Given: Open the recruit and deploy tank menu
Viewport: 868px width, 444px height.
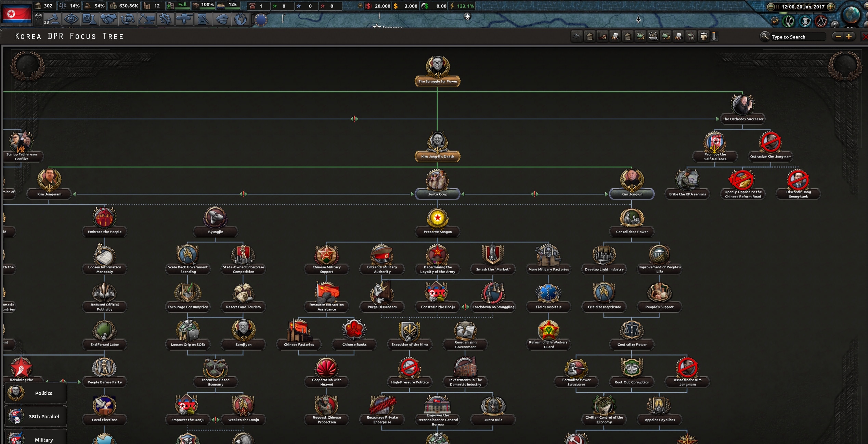Looking at the screenshot, I should [x=184, y=19].
